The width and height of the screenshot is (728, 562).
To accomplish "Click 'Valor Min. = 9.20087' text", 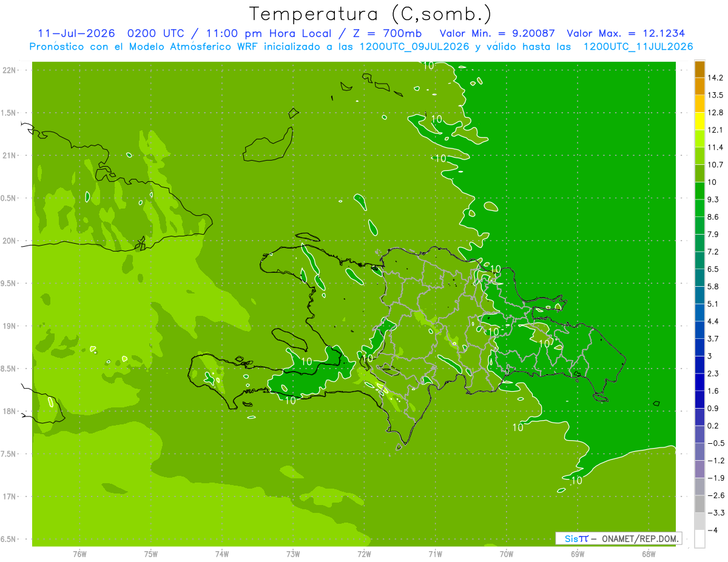I will pyautogui.click(x=497, y=33).
